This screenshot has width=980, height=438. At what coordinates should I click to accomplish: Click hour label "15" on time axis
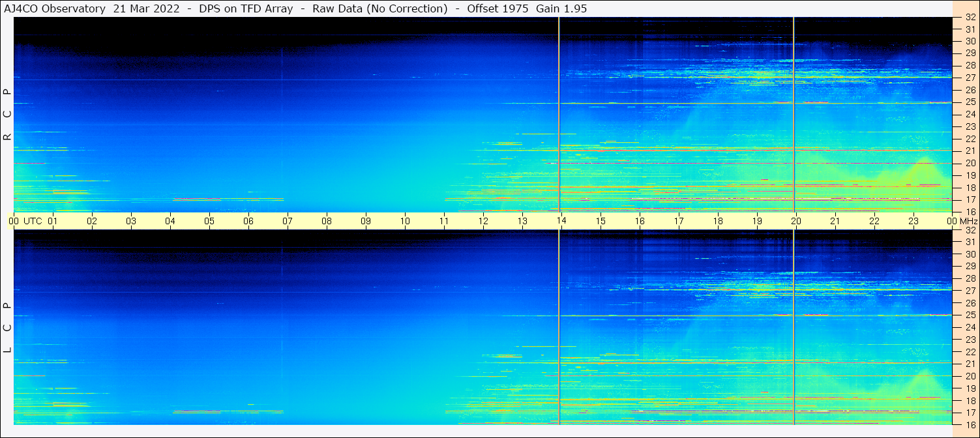point(601,221)
